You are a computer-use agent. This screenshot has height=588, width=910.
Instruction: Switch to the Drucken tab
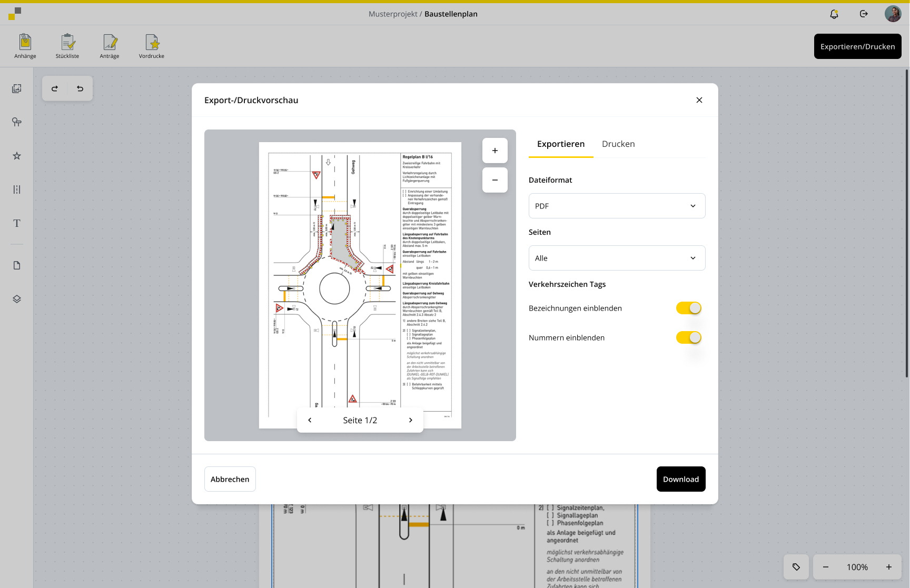(618, 144)
